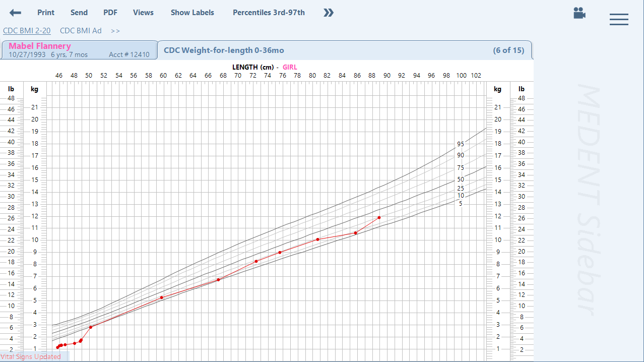The image size is (644, 362).
Task: Open the CDC BMI Ad chart link
Action: pyautogui.click(x=81, y=31)
